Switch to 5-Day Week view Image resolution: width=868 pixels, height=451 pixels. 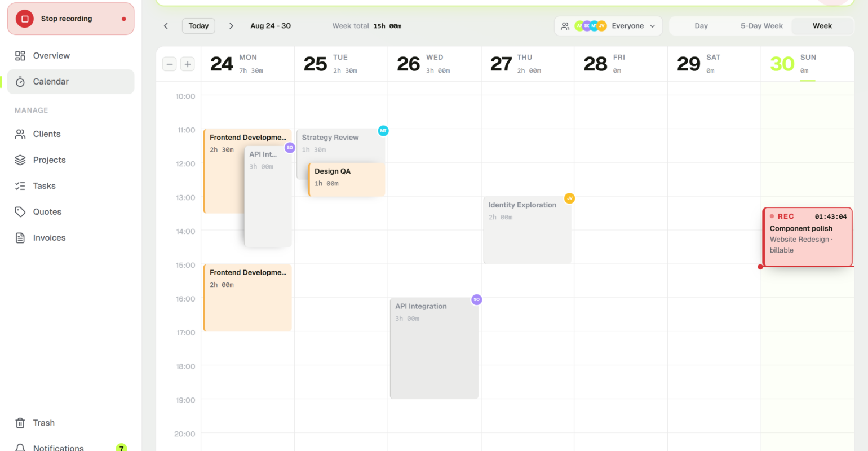tap(761, 26)
